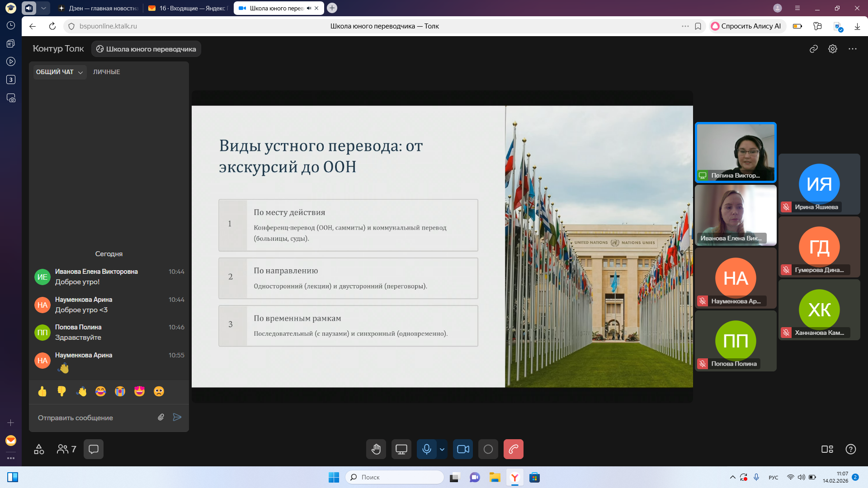
Task: Click the Школа юного переводчика room button
Action: click(146, 49)
